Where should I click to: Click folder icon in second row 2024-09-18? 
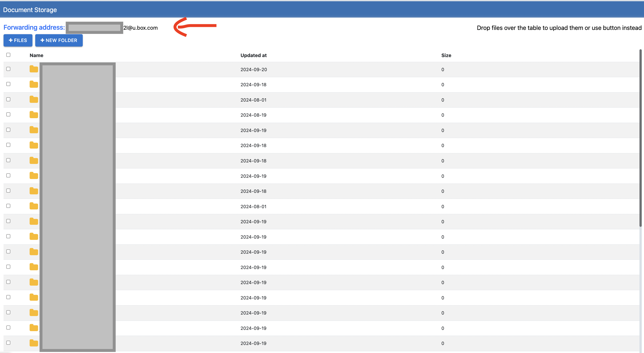[34, 84]
